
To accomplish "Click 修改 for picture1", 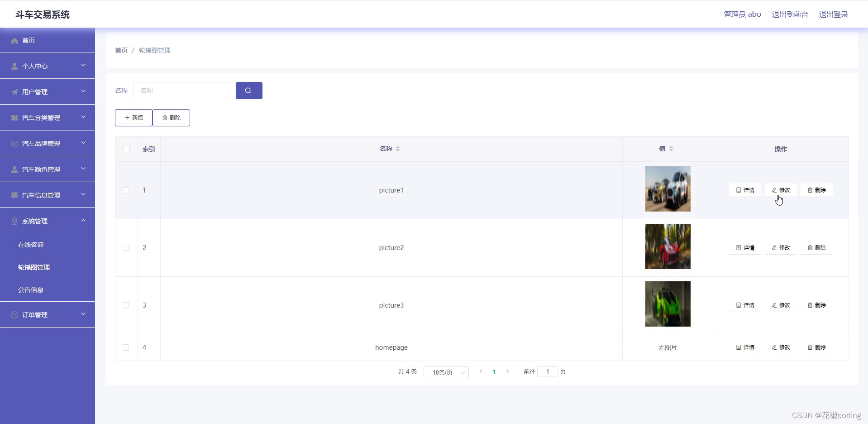I will (x=781, y=190).
